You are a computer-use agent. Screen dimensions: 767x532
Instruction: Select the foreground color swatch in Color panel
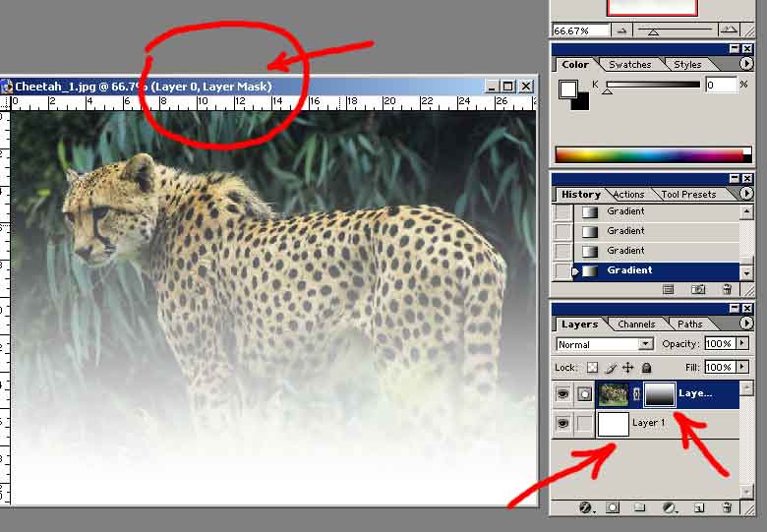(x=568, y=89)
